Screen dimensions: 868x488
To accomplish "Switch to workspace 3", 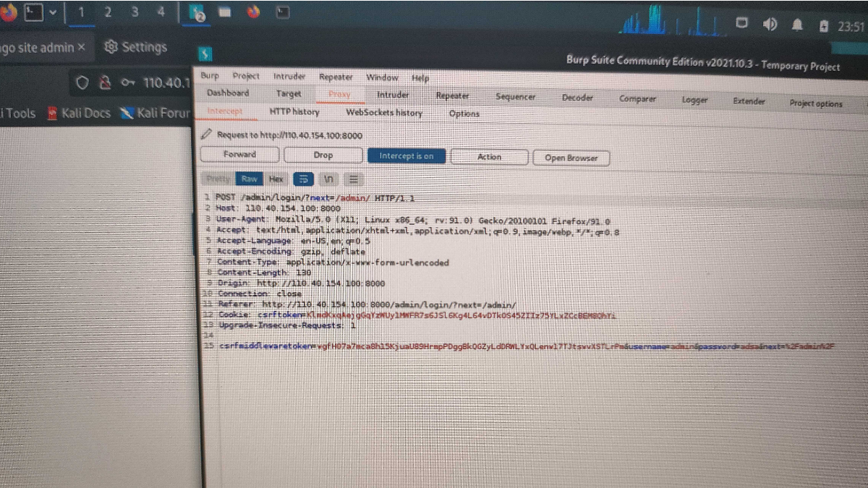I will point(135,12).
